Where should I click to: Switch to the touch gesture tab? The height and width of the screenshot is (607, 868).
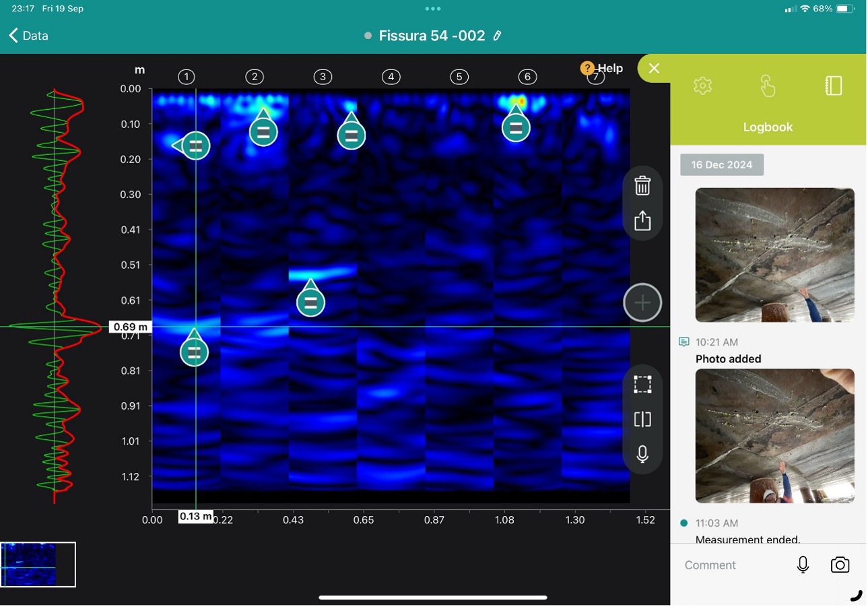click(x=768, y=86)
